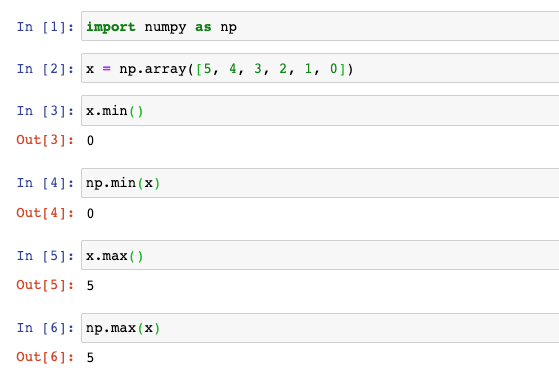This screenshot has width=559, height=370.
Task: Click the In [2]: prompt label
Action: 45,69
